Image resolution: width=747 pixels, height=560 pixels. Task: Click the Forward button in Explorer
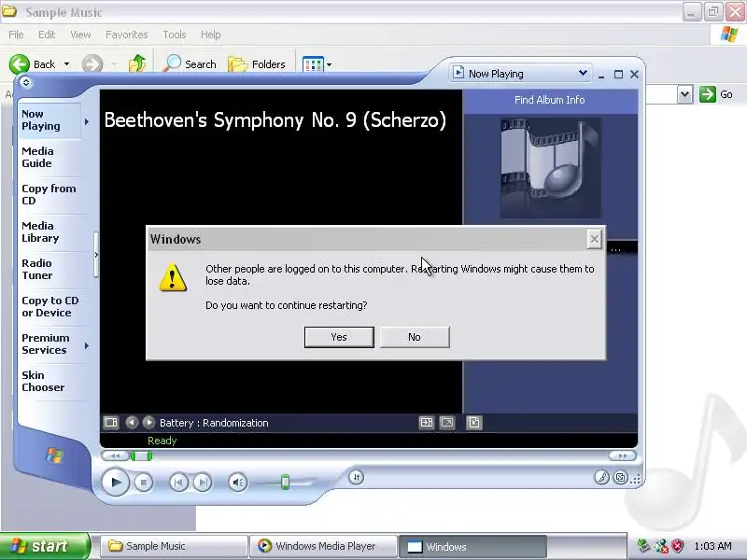tap(92, 63)
